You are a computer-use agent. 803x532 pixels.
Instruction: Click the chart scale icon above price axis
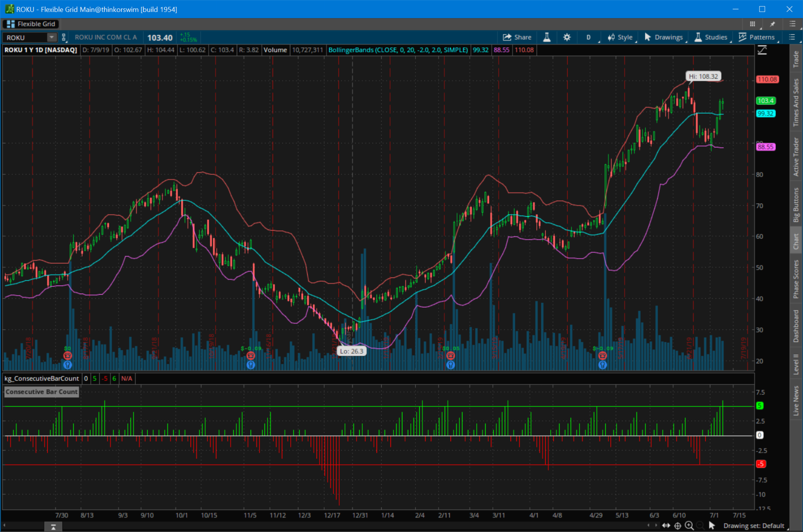[x=762, y=50]
